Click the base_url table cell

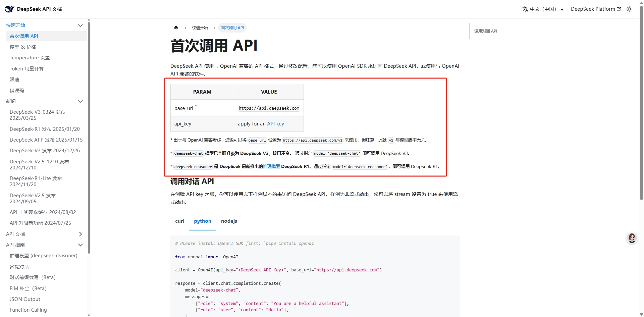pos(202,108)
